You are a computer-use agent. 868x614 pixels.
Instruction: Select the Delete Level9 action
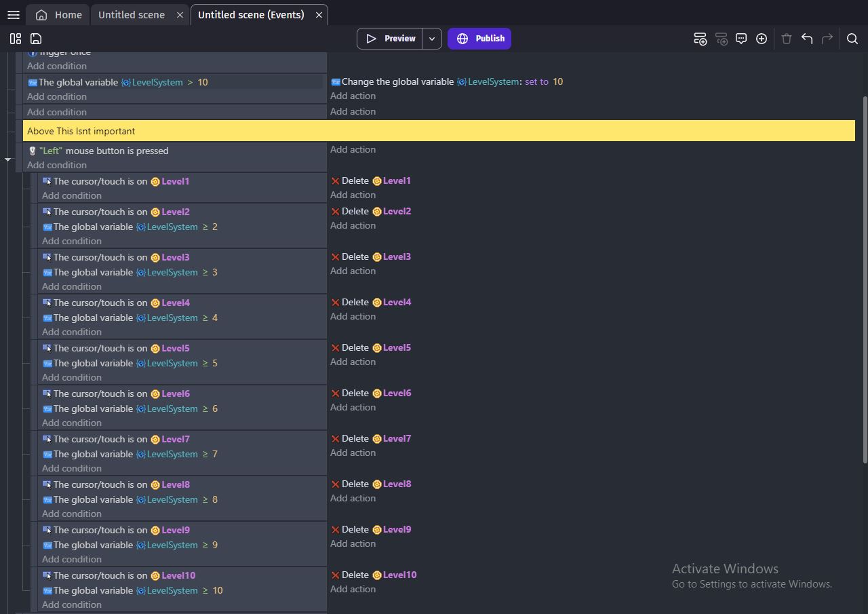pyautogui.click(x=371, y=529)
